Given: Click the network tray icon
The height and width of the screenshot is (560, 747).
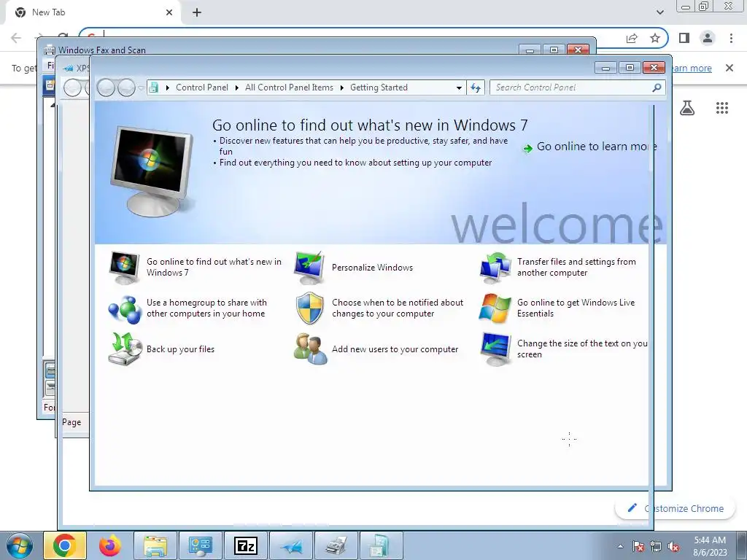Looking at the screenshot, I should [x=656, y=546].
